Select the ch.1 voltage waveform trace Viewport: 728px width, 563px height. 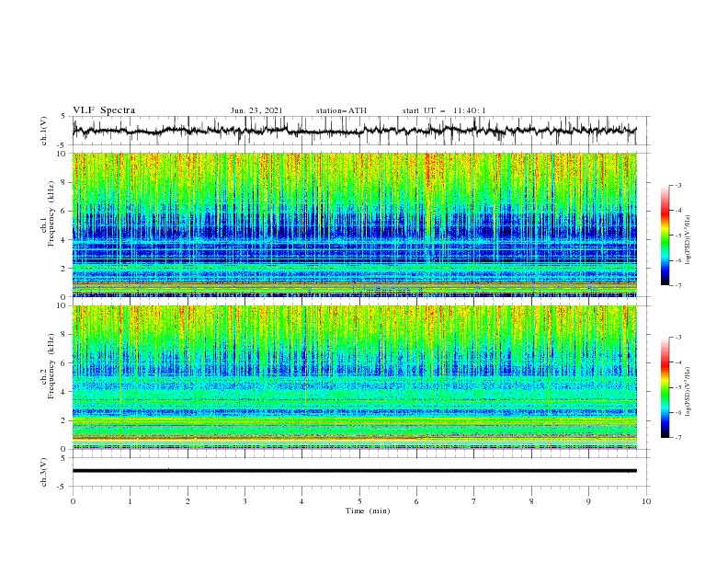point(354,131)
